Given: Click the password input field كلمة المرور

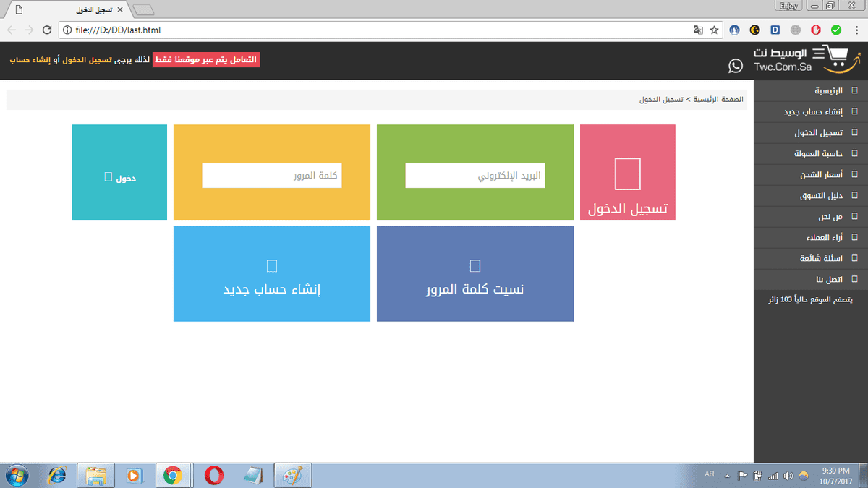Looking at the screenshot, I should click(x=272, y=176).
